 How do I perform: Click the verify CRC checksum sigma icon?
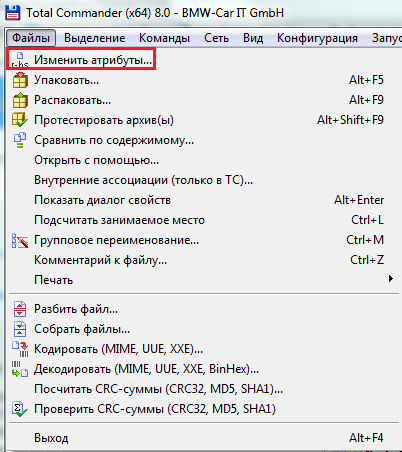point(20,409)
